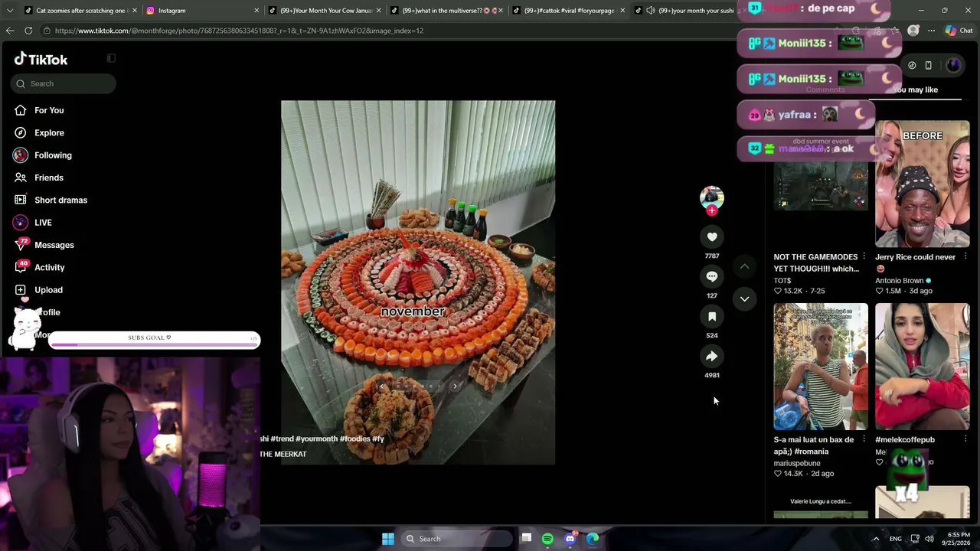Show next photo in the carousel
This screenshot has height=551, width=980.
tap(455, 386)
